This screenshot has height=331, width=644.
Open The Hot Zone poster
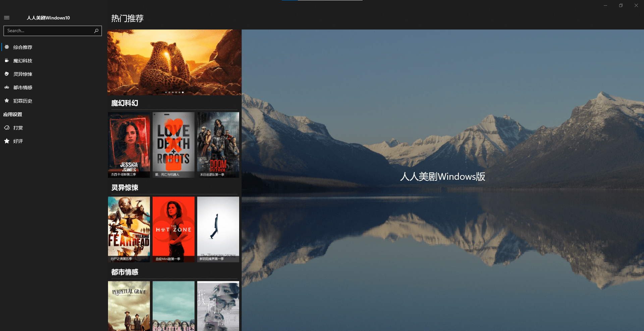[x=173, y=229]
